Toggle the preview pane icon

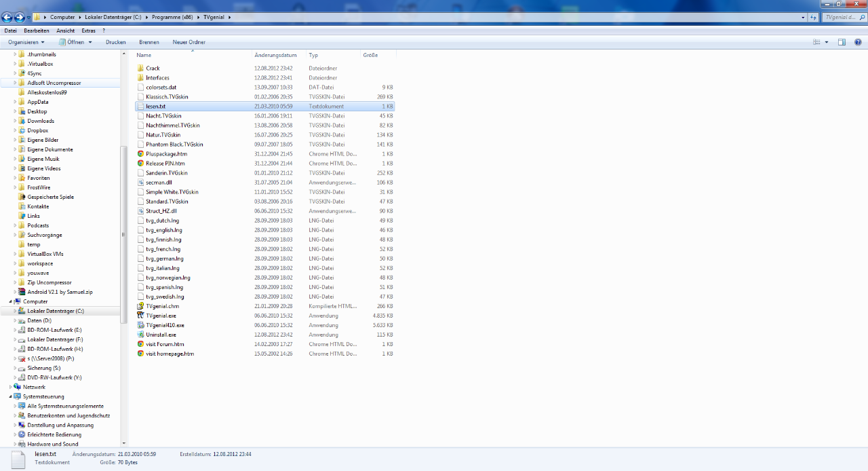click(x=842, y=42)
